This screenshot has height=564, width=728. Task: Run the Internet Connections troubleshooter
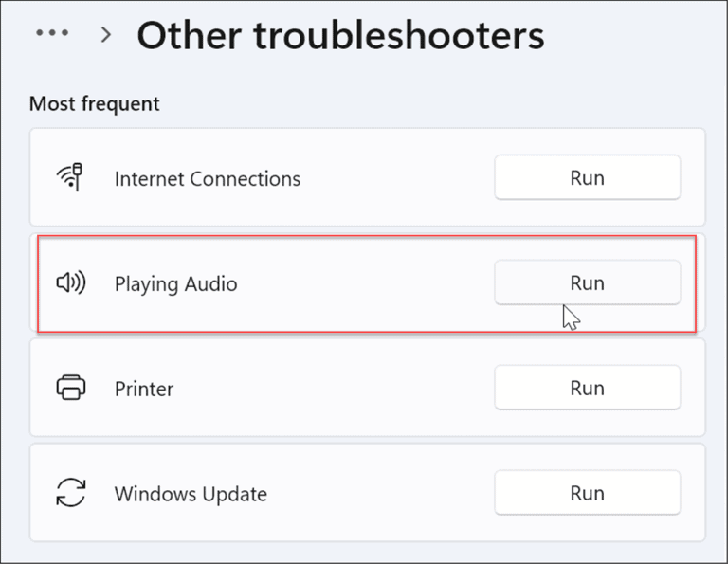click(588, 178)
